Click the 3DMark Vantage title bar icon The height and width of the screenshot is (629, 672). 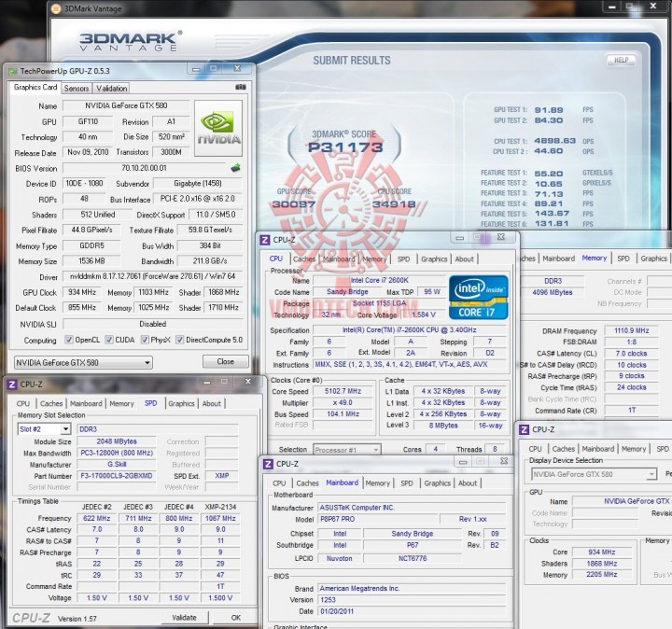click(x=56, y=8)
